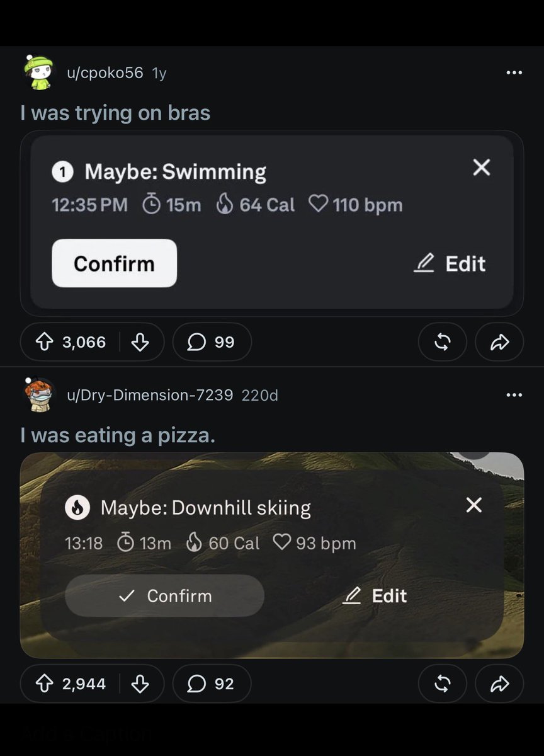Open the Maybe: Swimming screenshot image

(x=272, y=223)
